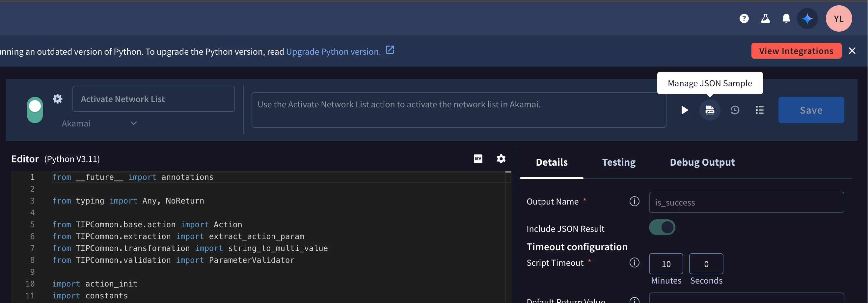Click the Seconds timeout field

pos(706,264)
